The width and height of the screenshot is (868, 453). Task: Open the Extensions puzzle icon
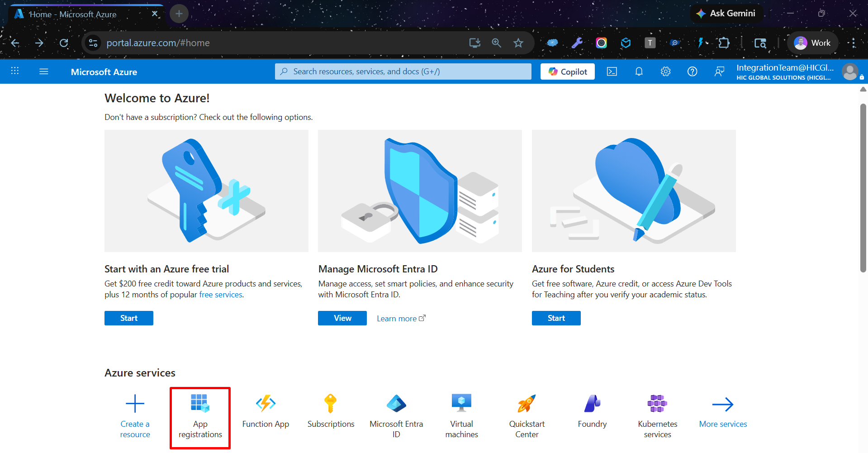click(724, 43)
